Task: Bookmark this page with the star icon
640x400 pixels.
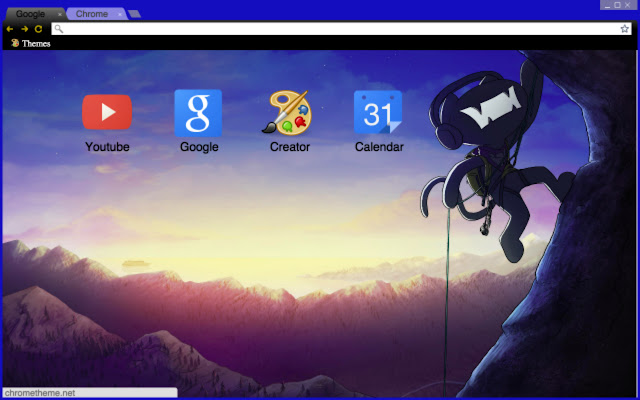Action: [624, 29]
